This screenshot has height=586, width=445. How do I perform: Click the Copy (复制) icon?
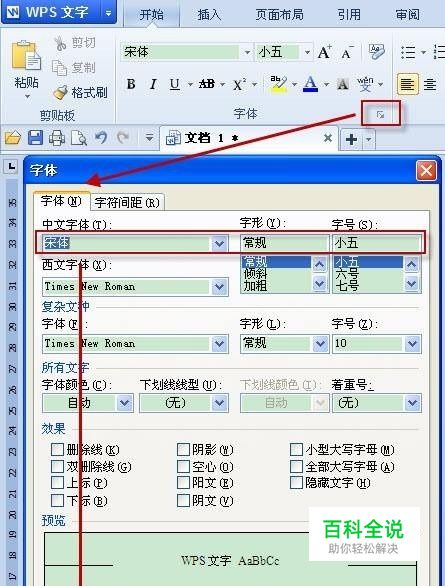click(59, 68)
